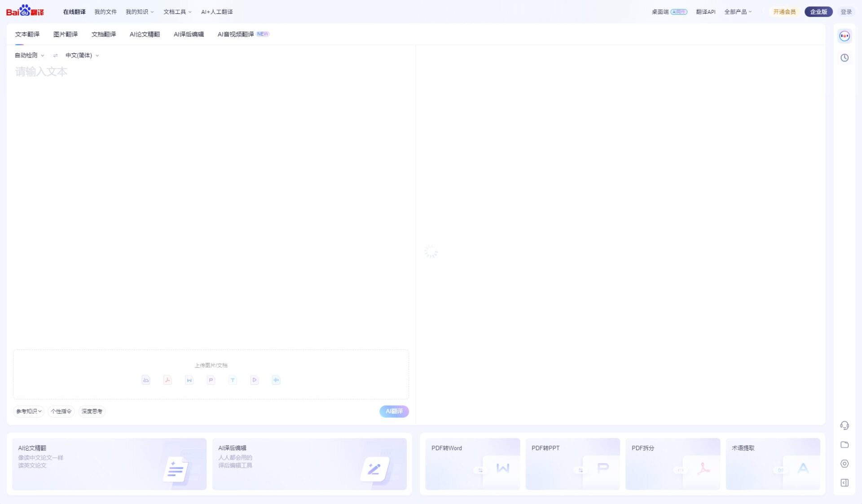The image size is (862, 504).
Task: Enable 深度思考 mode
Action: 92,411
